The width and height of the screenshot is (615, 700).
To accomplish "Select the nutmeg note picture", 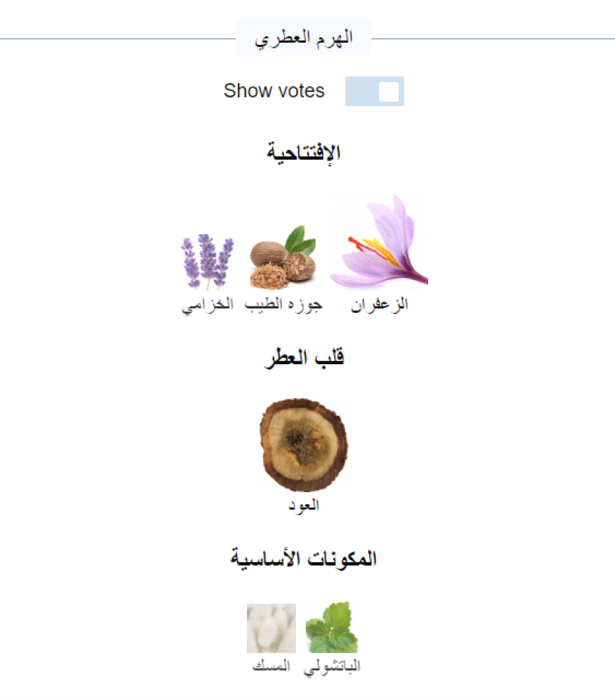I will (x=283, y=258).
